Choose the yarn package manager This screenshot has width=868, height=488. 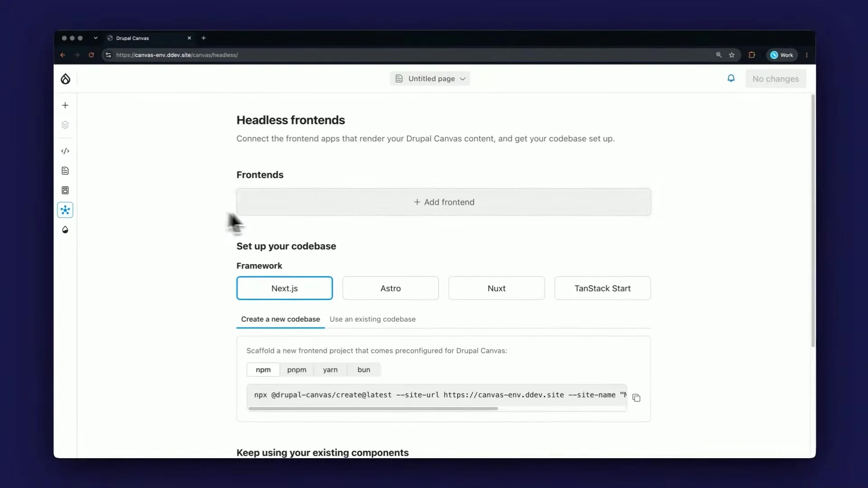pyautogui.click(x=330, y=370)
